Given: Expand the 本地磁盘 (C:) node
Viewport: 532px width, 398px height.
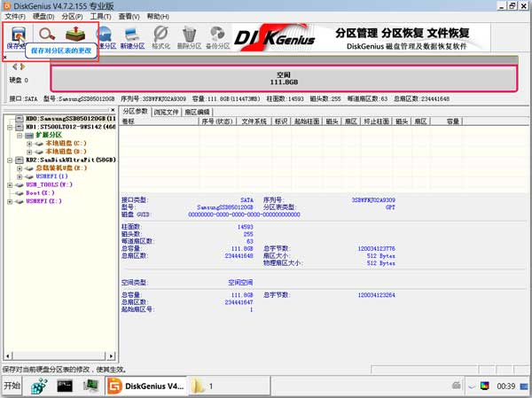Looking at the screenshot, I should [29, 144].
